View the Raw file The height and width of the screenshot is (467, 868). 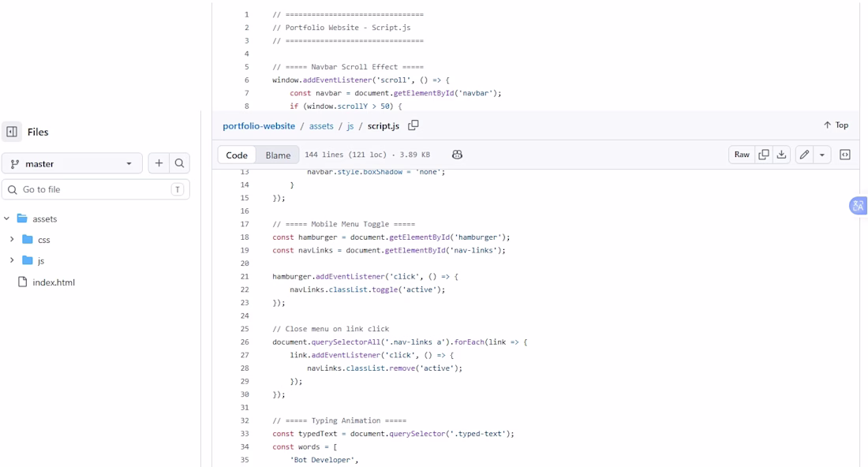(x=742, y=155)
